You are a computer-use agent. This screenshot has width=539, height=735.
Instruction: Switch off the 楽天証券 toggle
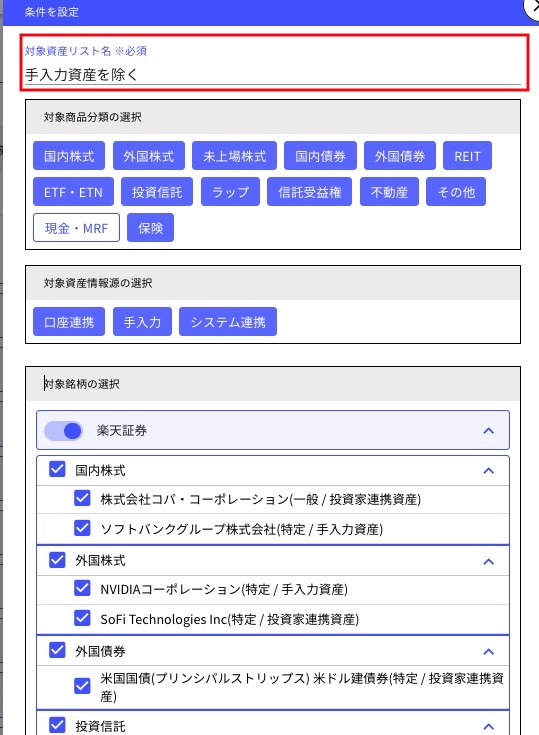pos(63,431)
